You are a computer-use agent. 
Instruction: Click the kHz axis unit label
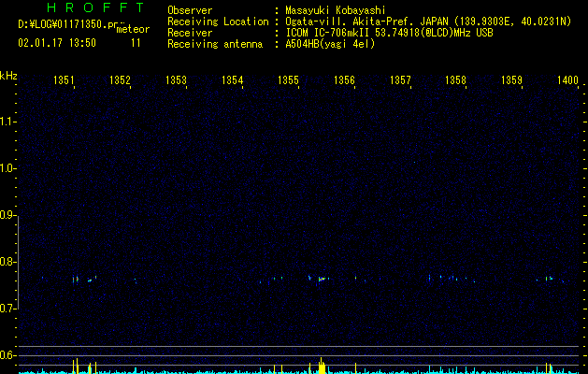8,76
